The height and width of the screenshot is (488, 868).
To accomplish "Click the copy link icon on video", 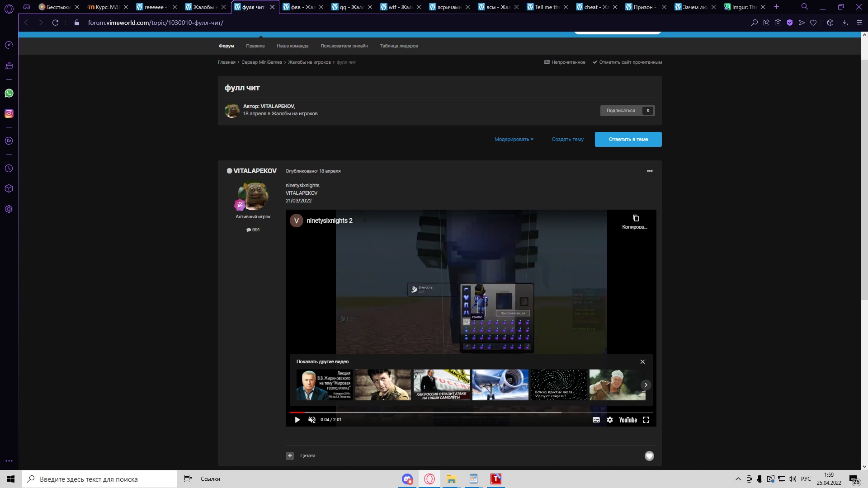I will (636, 218).
